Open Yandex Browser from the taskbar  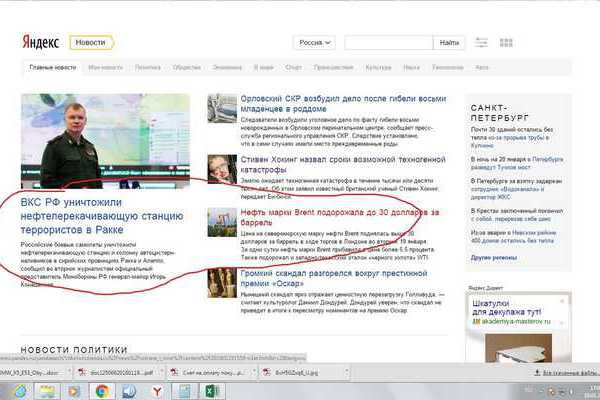[157, 391]
